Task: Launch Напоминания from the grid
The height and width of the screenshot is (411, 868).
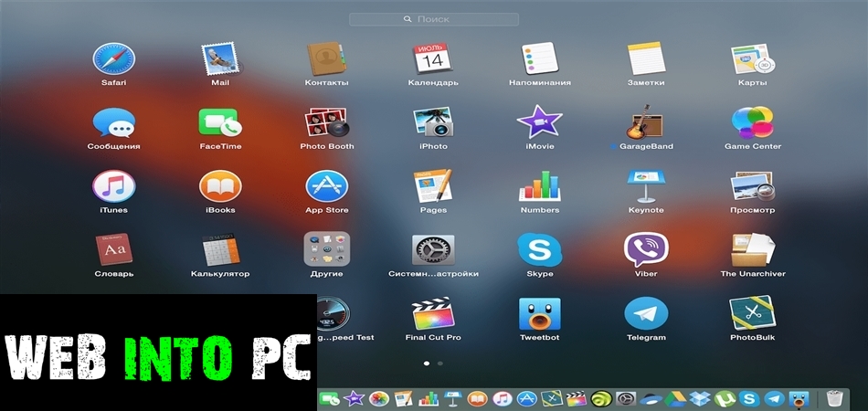Action: point(540,58)
